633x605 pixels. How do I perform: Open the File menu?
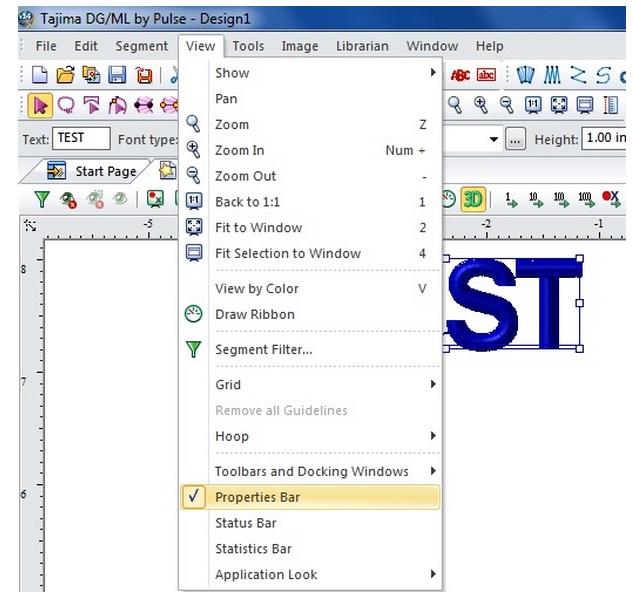(46, 46)
